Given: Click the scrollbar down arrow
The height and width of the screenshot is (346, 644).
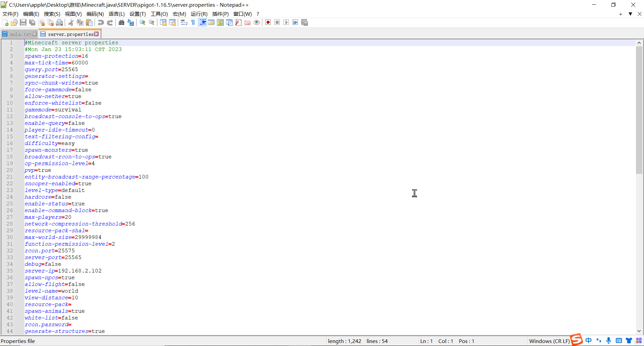Looking at the screenshot, I should [x=639, y=331].
